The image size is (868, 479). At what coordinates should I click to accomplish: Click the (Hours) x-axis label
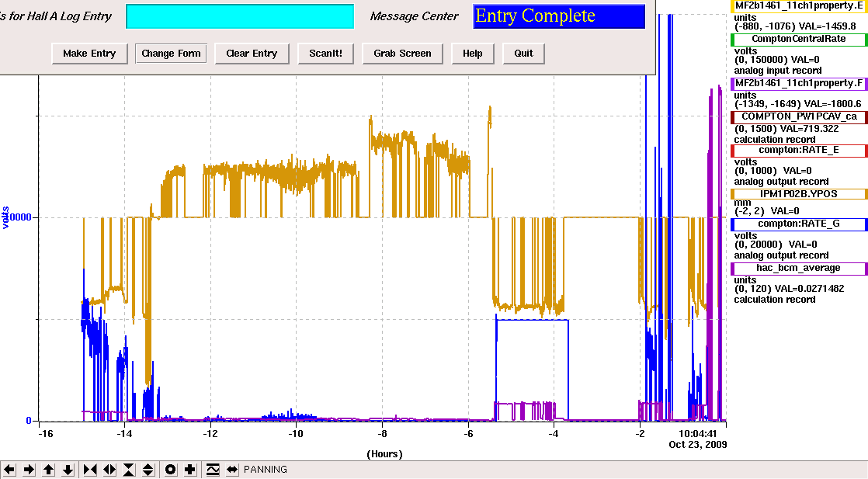(384, 454)
